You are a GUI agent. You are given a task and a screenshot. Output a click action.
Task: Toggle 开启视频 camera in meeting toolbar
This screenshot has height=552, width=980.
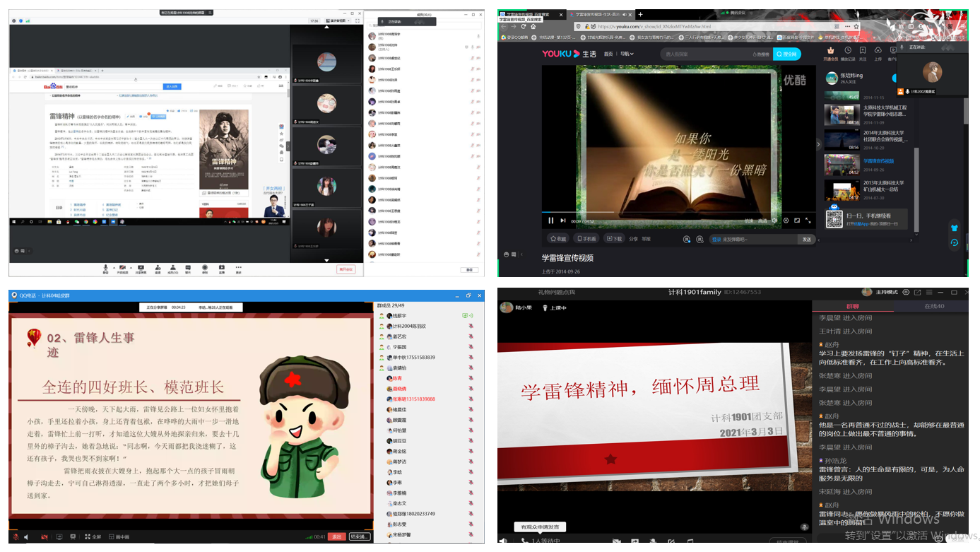coord(122,269)
